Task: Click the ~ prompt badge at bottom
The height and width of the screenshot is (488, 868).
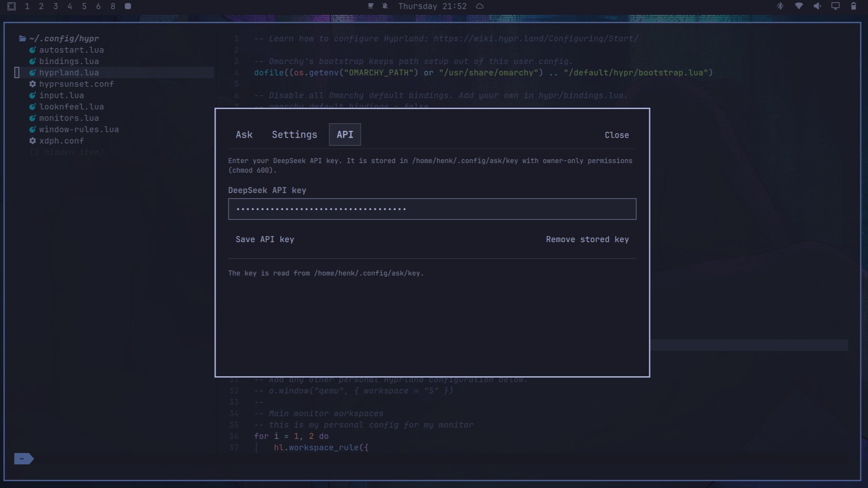Action: click(x=24, y=459)
